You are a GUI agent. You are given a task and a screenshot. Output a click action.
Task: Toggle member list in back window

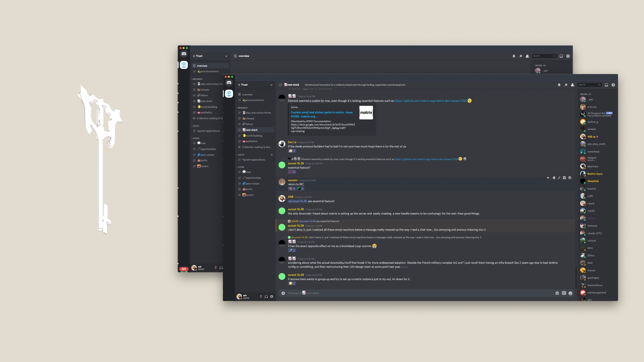point(528,56)
